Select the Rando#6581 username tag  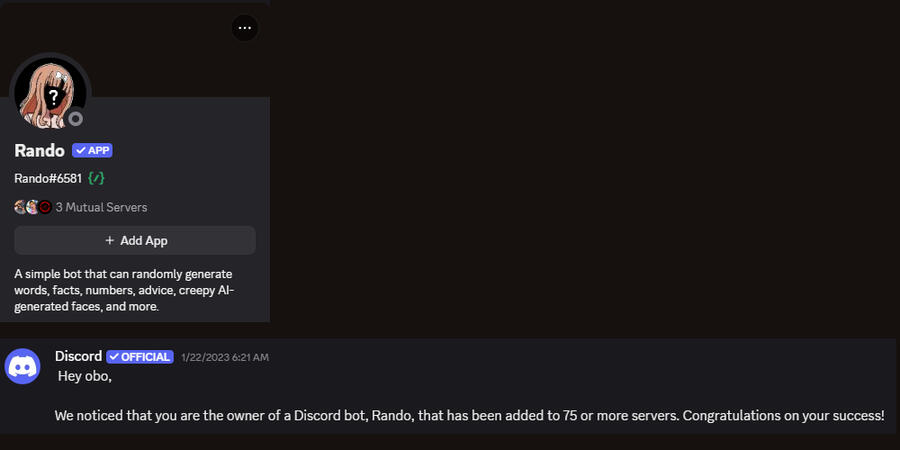[x=47, y=178]
